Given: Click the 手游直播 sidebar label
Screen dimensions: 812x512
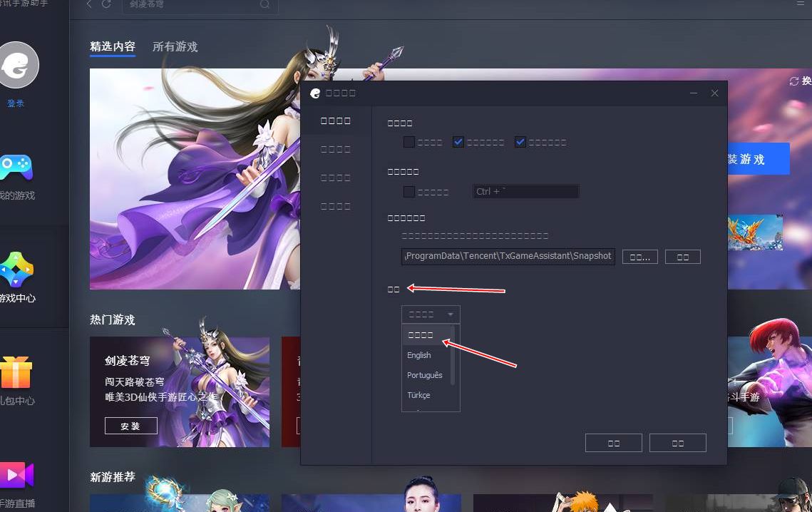Looking at the screenshot, I should 17,503.
